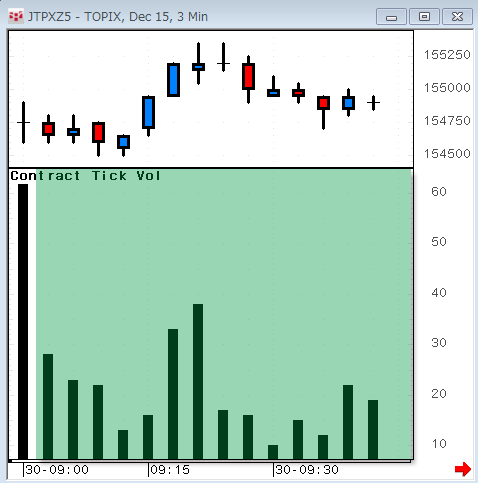Image resolution: width=478 pixels, height=483 pixels.
Task: Click the 30 volume scale label
Action: (x=439, y=343)
